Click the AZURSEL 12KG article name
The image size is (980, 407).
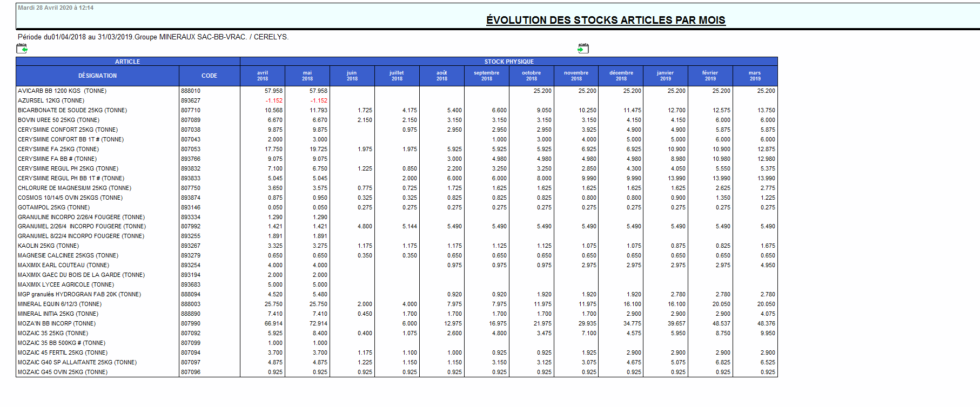51,100
